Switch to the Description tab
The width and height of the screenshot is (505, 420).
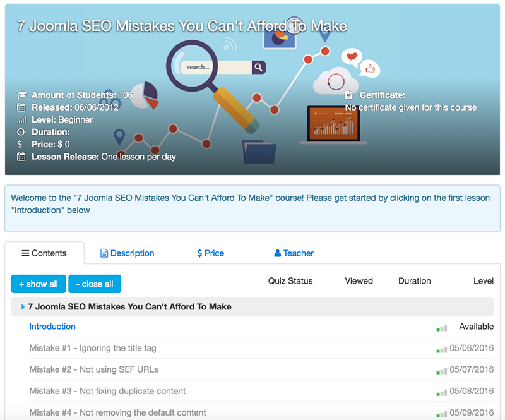(128, 253)
